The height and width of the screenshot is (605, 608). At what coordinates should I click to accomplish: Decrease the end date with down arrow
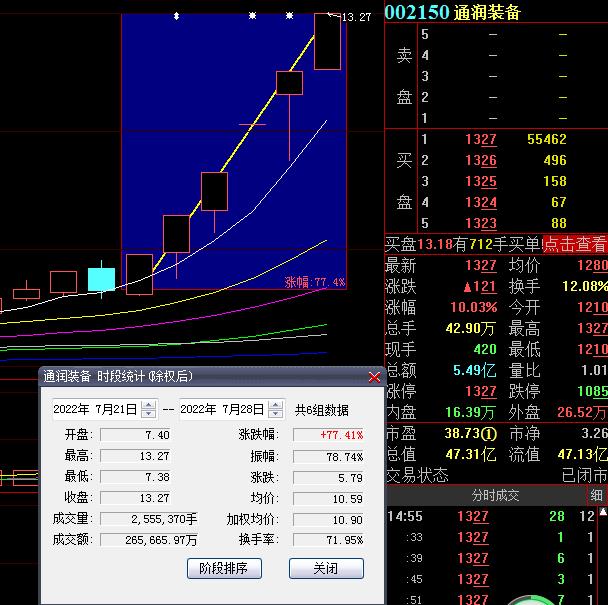click(277, 414)
